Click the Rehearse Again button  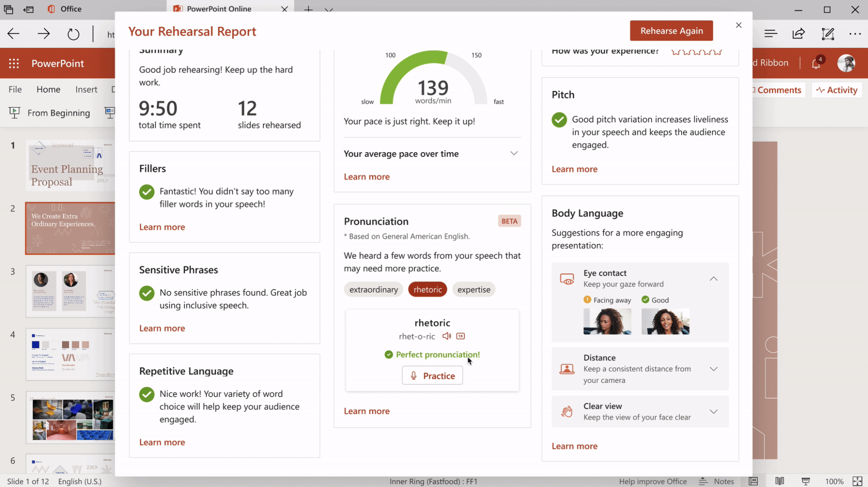(671, 31)
